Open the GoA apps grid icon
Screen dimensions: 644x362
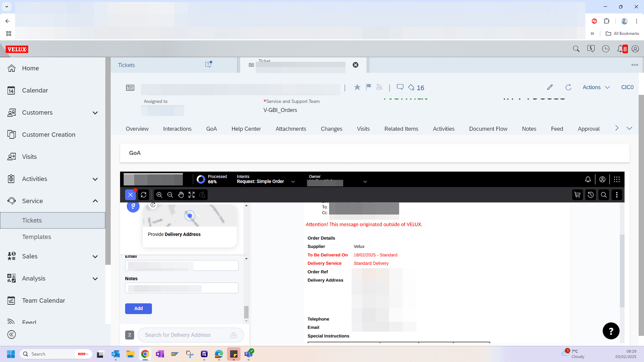[x=617, y=179]
